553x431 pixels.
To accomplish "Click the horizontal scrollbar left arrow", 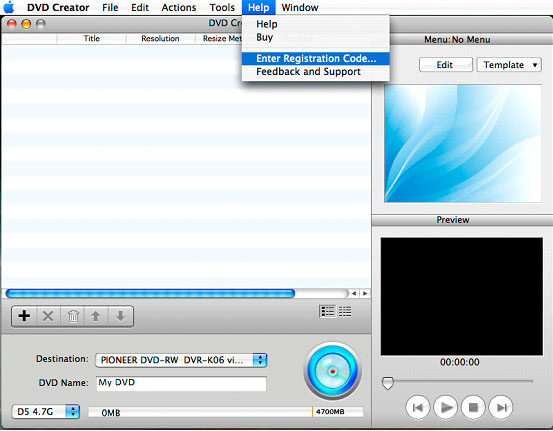I will pos(354,293).
